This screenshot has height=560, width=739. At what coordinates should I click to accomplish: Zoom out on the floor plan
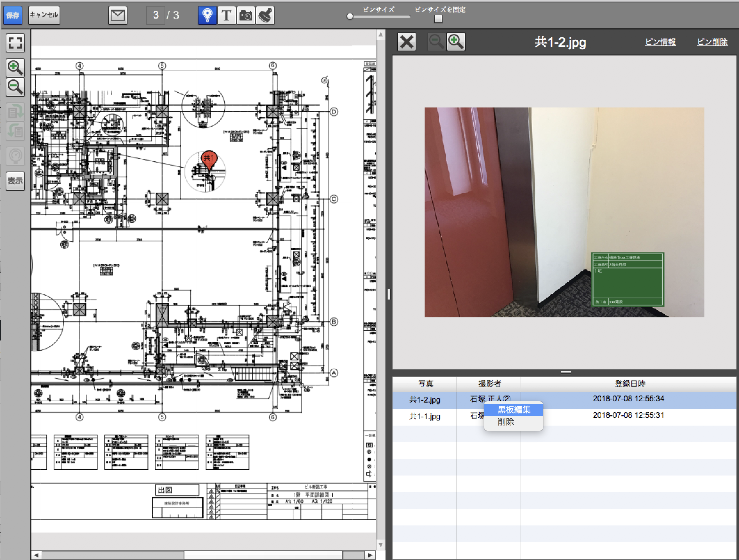tap(15, 87)
